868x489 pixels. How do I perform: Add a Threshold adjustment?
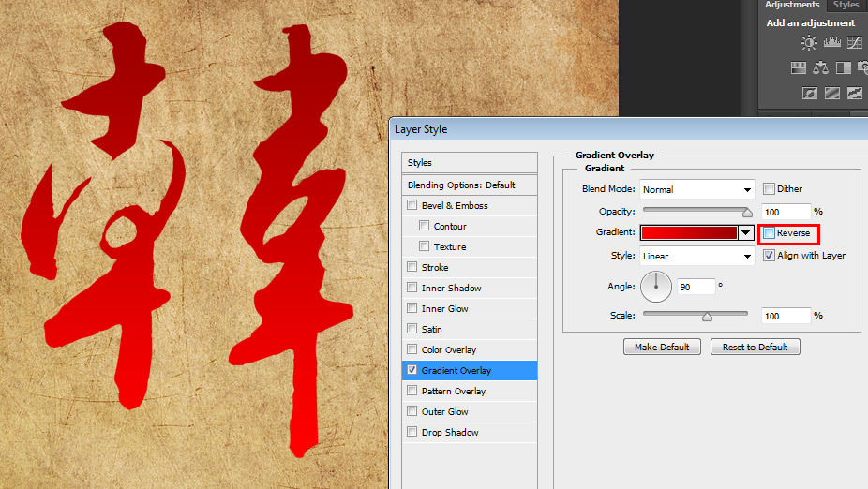[855, 93]
